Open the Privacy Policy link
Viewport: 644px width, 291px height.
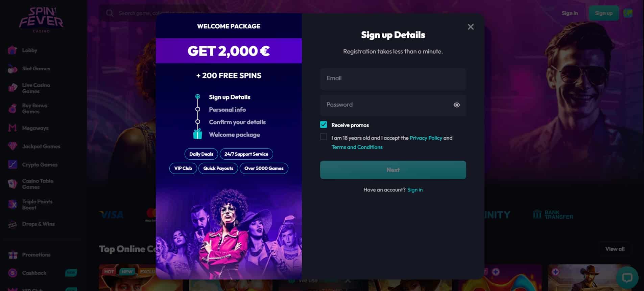426,138
